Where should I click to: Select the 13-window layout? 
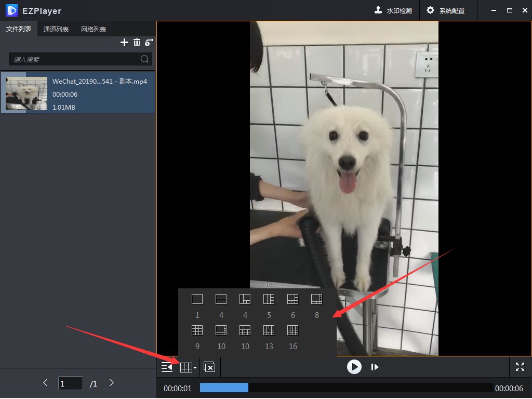(269, 330)
